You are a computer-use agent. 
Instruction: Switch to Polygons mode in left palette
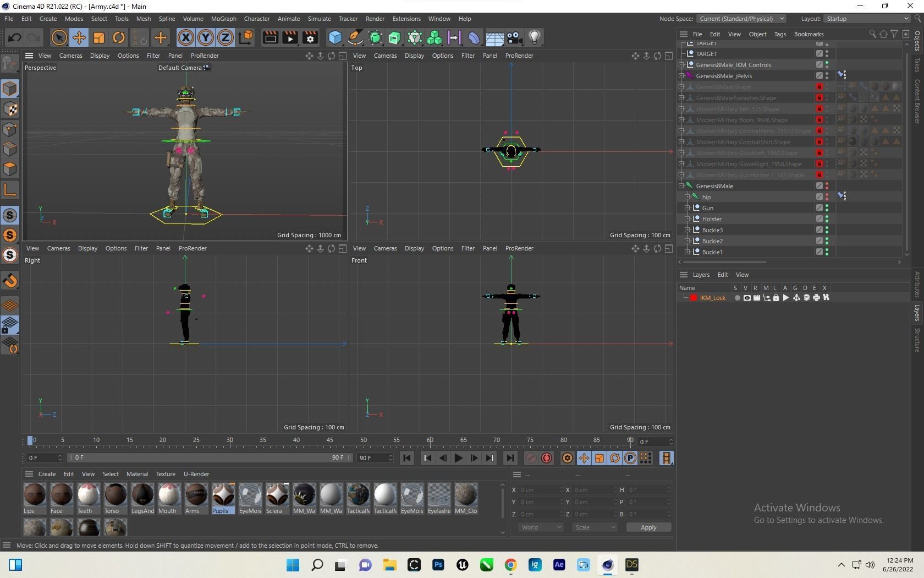10,169
